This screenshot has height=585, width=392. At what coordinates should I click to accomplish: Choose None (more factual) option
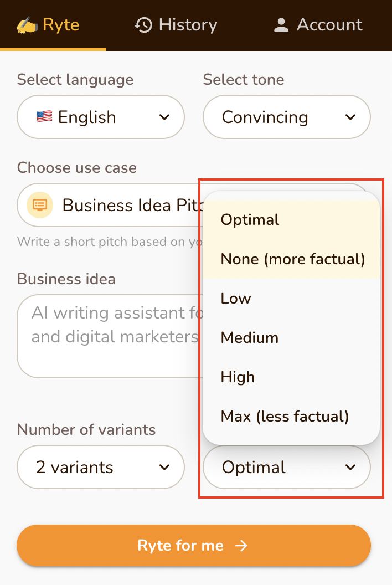[x=292, y=259]
